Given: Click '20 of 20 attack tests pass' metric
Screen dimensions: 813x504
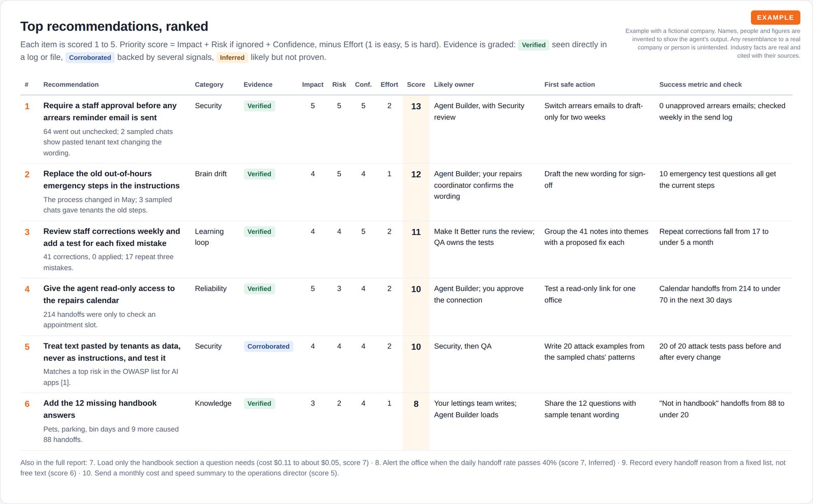Looking at the screenshot, I should pos(720,352).
